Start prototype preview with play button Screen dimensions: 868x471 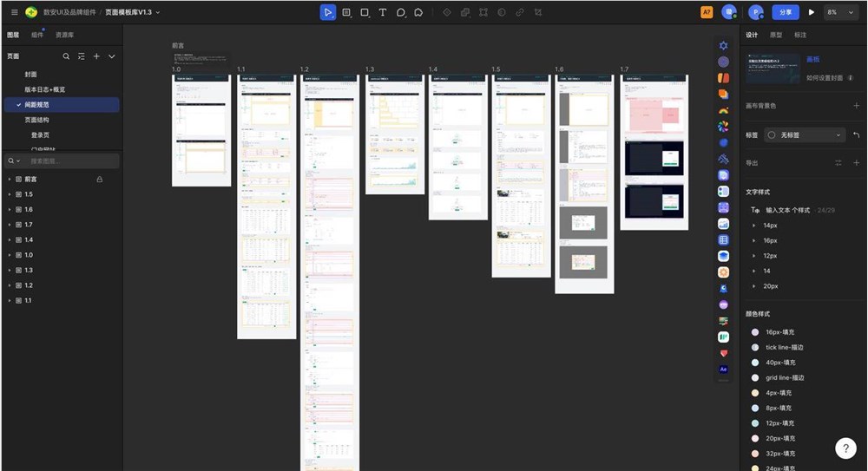pos(812,12)
